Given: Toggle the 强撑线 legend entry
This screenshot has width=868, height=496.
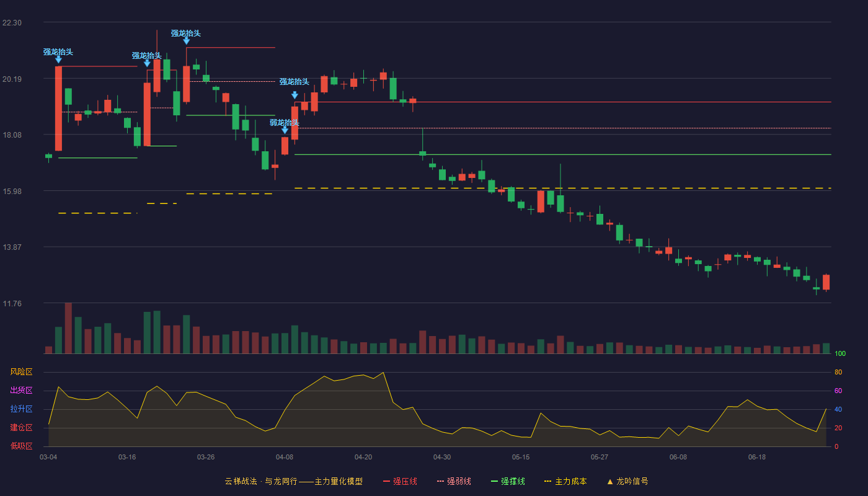Looking at the screenshot, I should 508,481.
